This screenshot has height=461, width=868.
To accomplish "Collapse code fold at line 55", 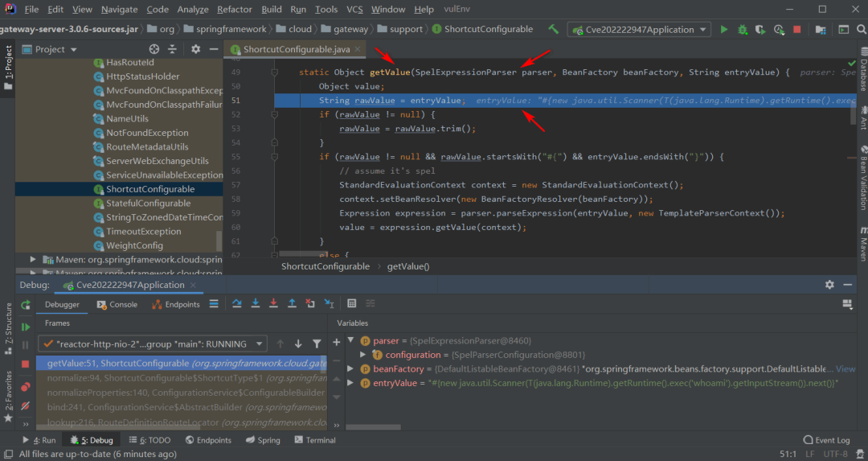I will (275, 157).
